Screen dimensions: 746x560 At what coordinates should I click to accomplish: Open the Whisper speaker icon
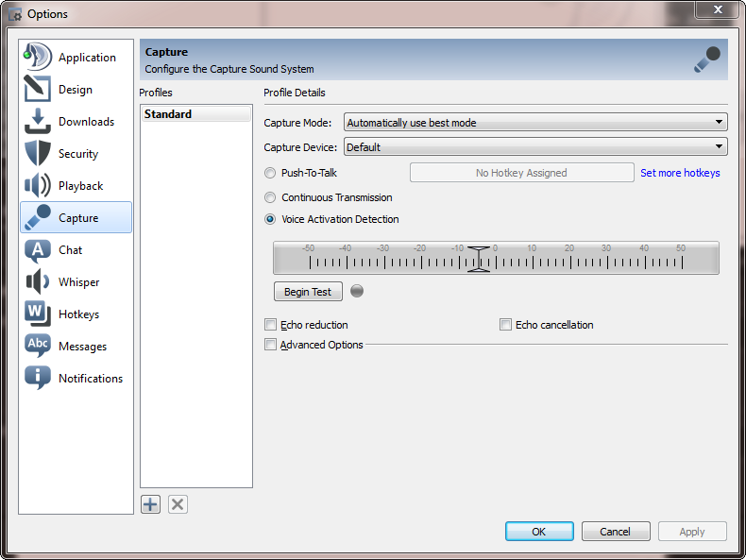coord(38,282)
